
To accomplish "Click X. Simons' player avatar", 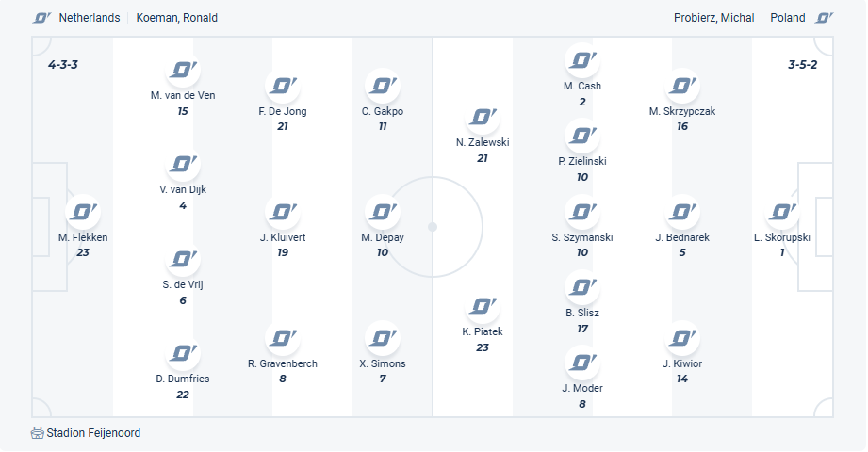I will click(383, 338).
